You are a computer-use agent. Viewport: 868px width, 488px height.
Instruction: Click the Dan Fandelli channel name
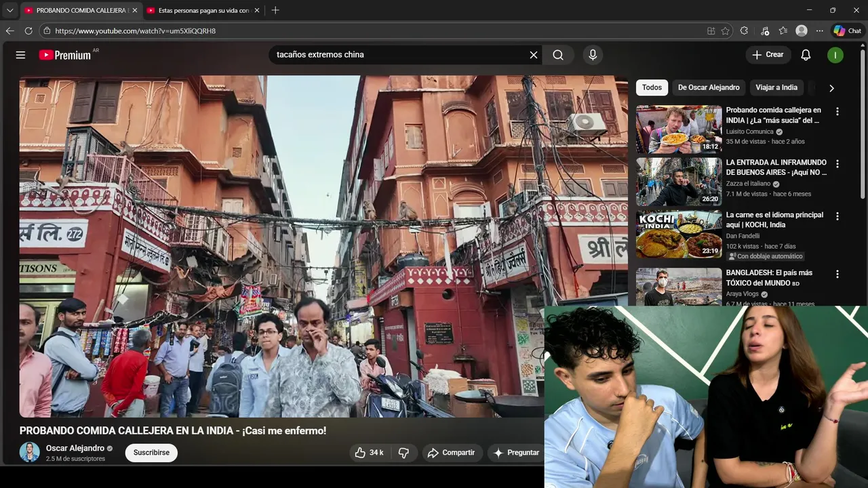coord(743,236)
